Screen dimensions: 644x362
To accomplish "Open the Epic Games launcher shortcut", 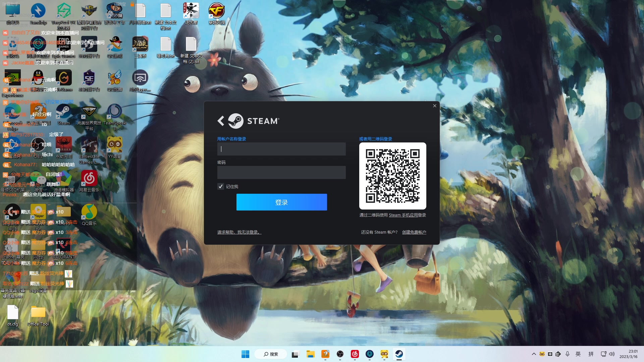I will (63, 47).
